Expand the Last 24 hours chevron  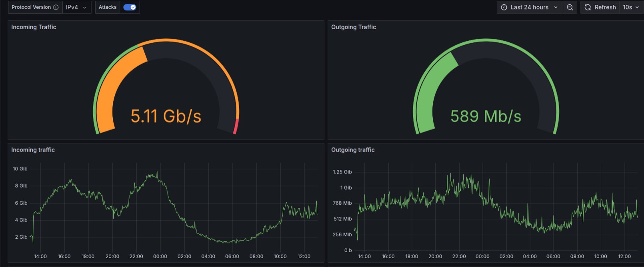click(556, 7)
